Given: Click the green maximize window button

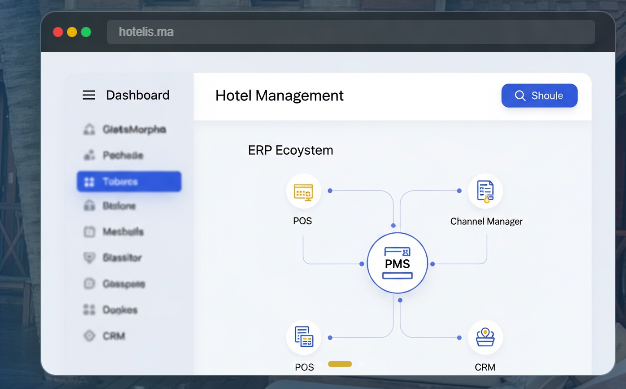Looking at the screenshot, I should 86,32.
